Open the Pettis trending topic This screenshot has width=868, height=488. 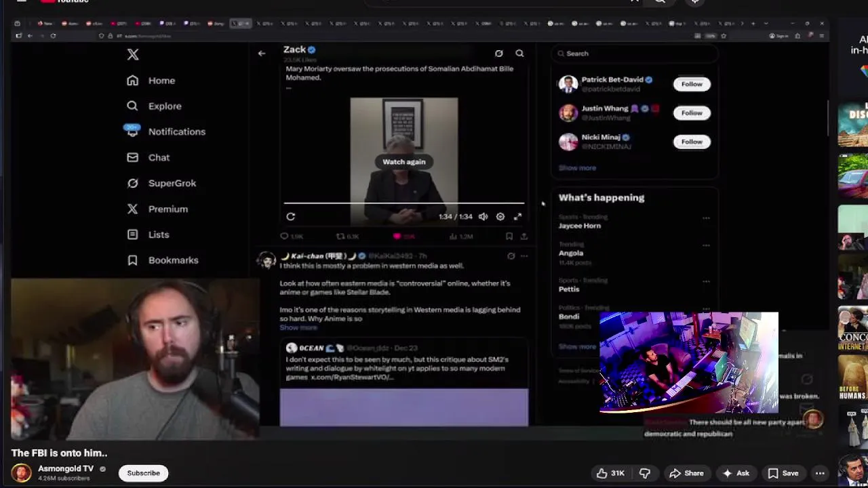569,289
